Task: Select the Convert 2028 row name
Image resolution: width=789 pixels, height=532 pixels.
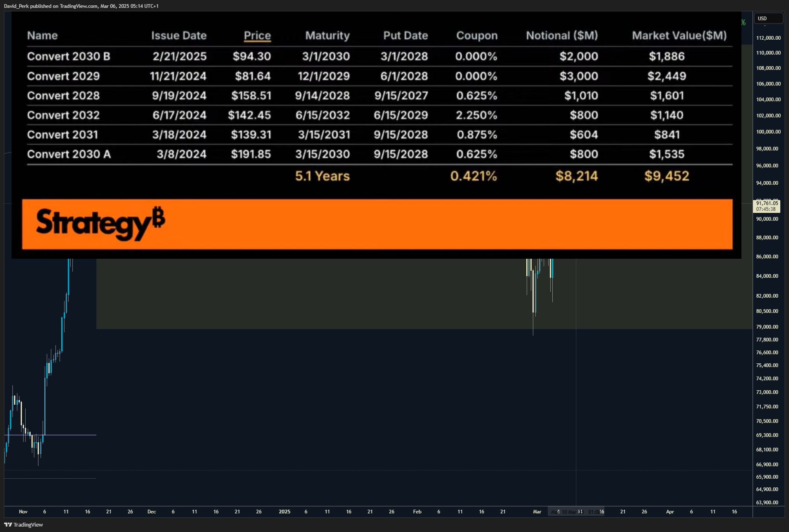Action: point(63,95)
